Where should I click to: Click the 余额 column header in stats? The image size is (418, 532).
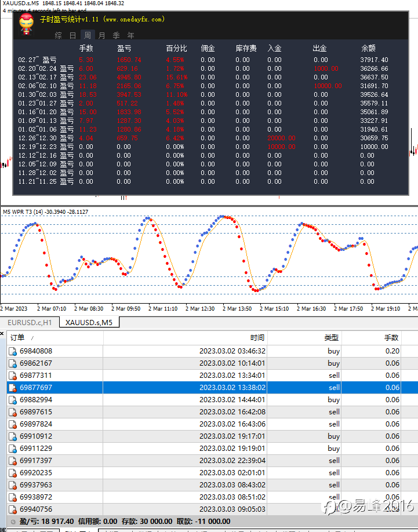point(368,48)
